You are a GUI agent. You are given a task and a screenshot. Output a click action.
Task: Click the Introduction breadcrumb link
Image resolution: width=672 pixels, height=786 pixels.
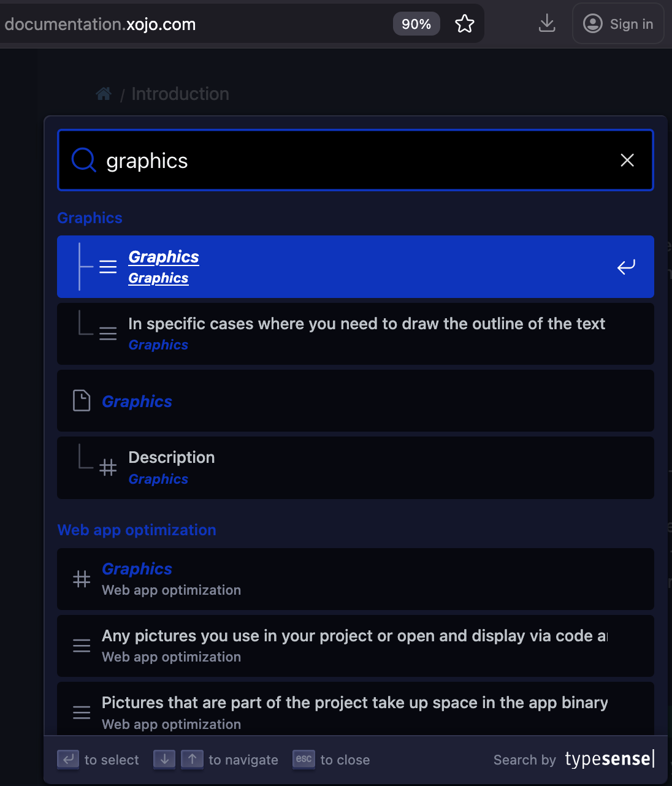click(x=180, y=94)
